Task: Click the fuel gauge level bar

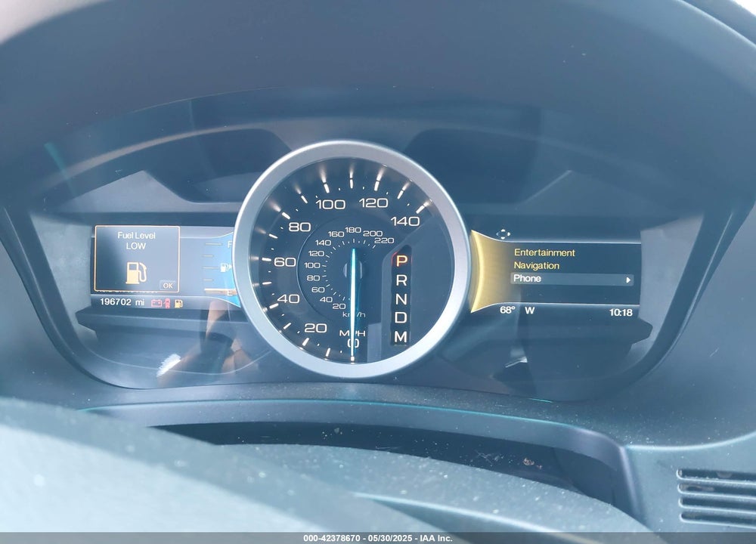Action: pyautogui.click(x=219, y=291)
